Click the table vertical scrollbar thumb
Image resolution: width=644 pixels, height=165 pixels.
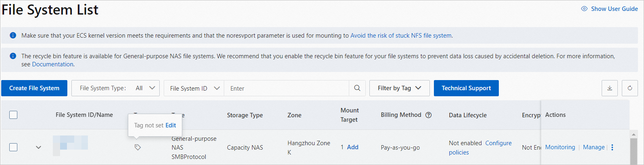coord(634,152)
